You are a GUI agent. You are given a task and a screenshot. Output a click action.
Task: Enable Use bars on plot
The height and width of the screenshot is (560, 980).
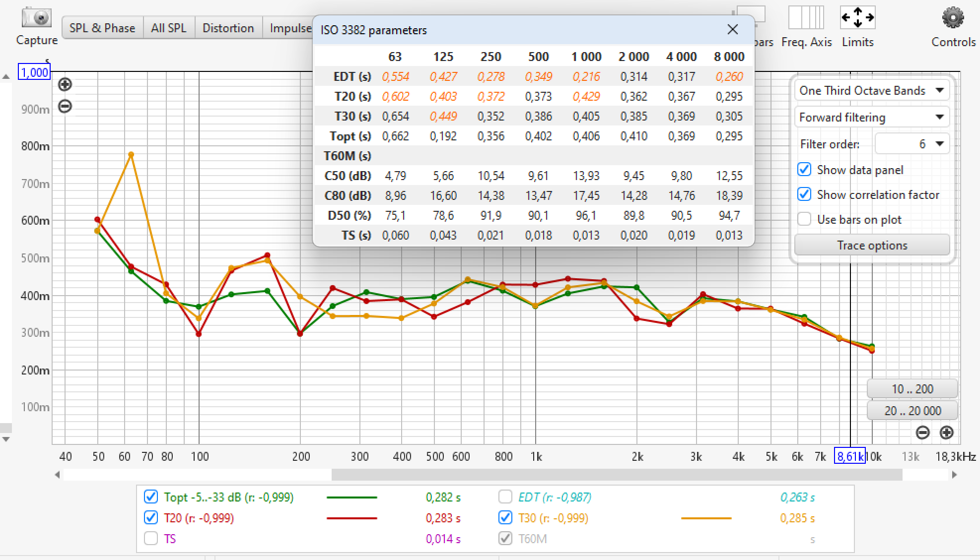pos(804,219)
